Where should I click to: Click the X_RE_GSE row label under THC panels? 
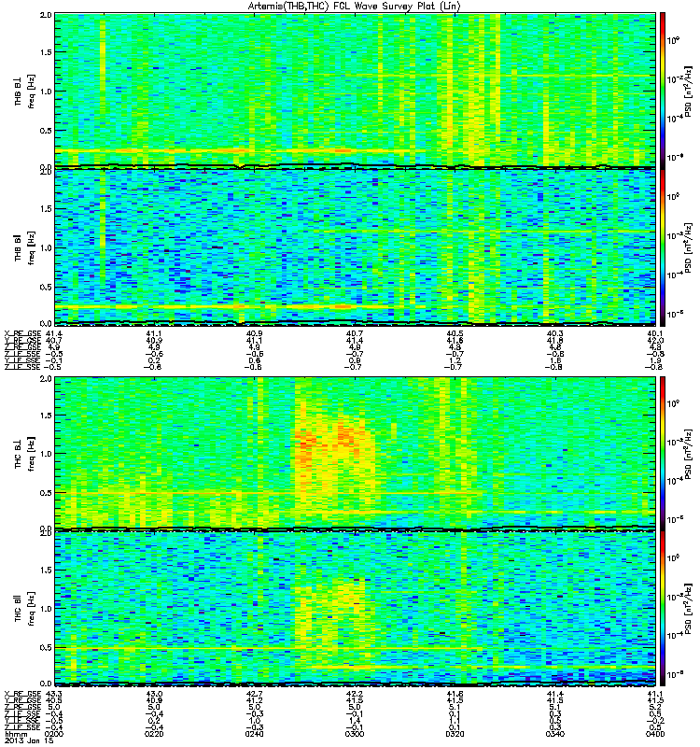[22, 694]
